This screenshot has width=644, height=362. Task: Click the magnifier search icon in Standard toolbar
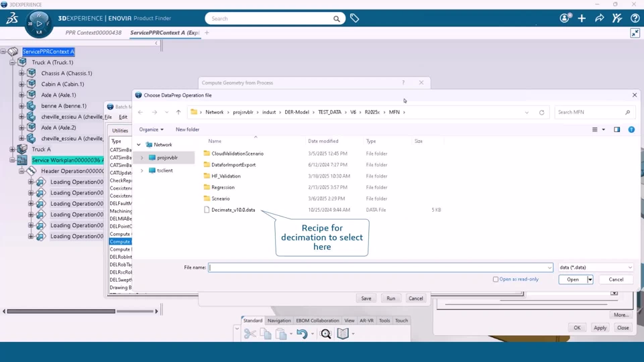(326, 334)
